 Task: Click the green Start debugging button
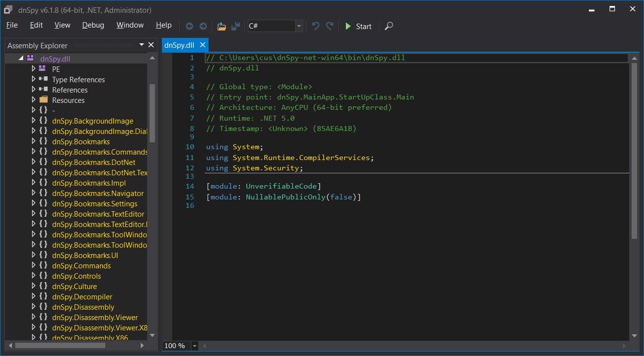(358, 26)
